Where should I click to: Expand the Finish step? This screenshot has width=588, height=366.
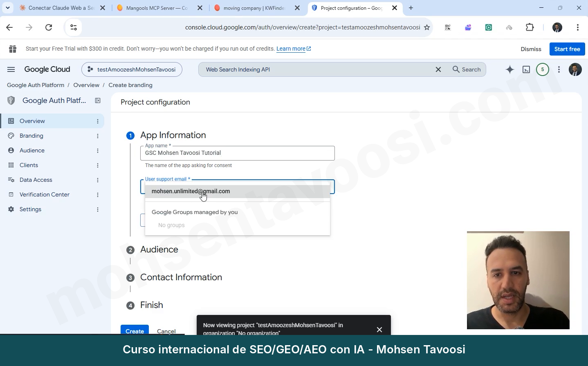[x=152, y=305]
